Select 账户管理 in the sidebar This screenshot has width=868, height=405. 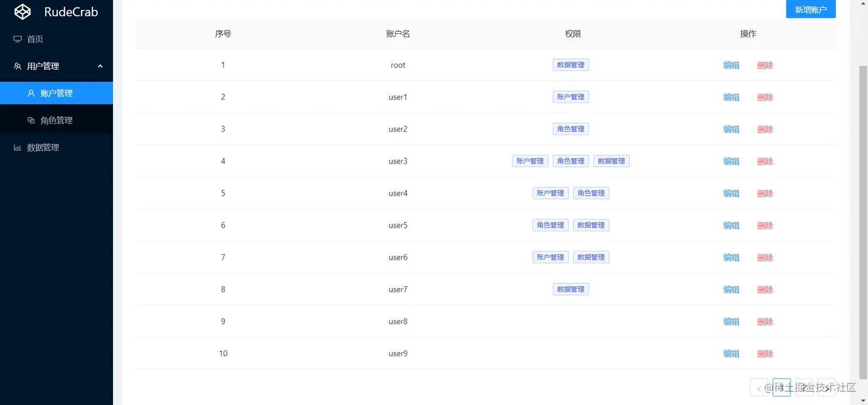click(x=56, y=93)
